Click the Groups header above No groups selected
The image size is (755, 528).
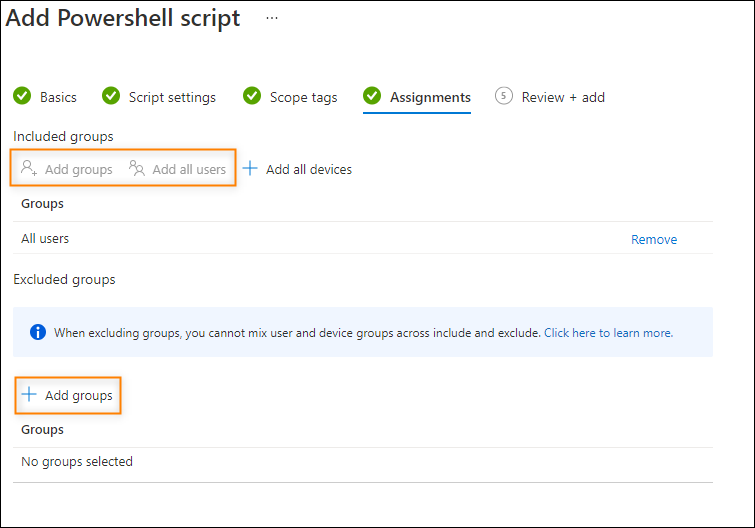tap(42, 430)
